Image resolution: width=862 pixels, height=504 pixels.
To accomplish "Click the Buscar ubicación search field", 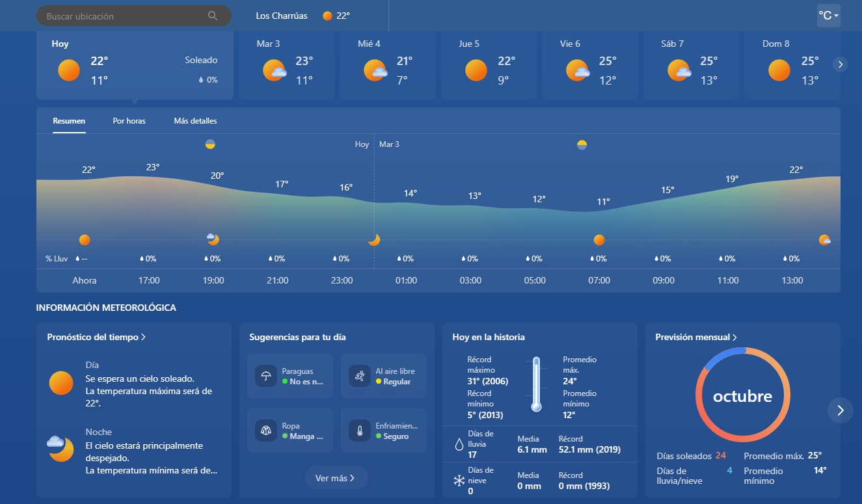I will click(x=124, y=16).
